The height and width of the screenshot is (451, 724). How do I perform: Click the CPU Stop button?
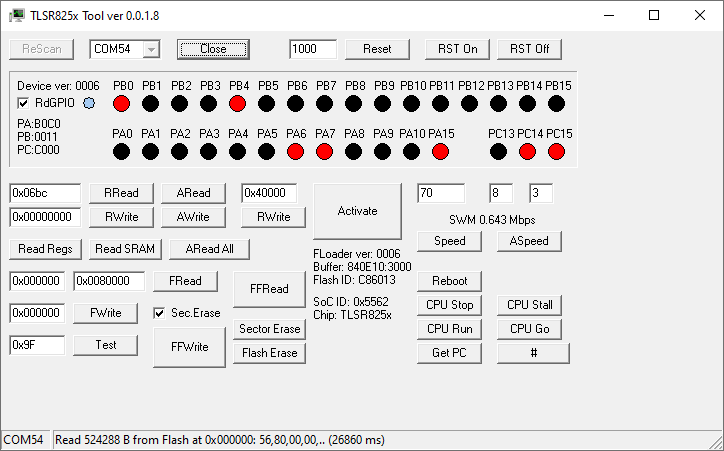tap(449, 305)
